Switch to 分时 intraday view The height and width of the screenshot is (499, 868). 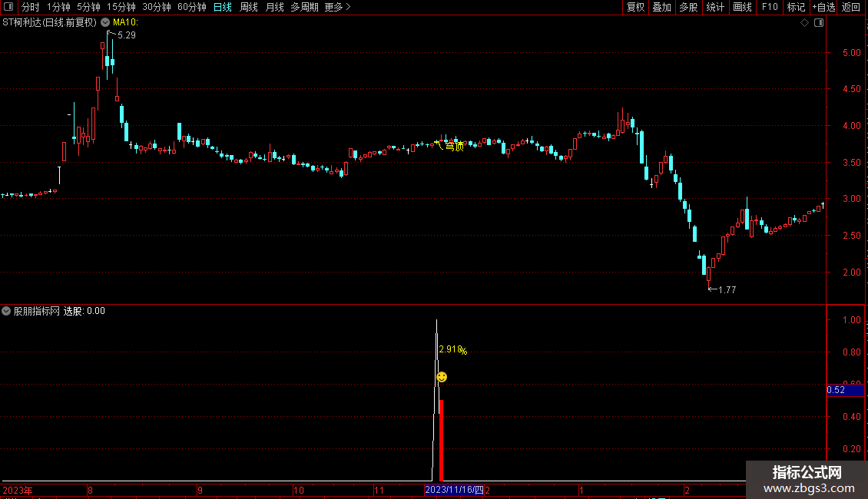tap(31, 7)
